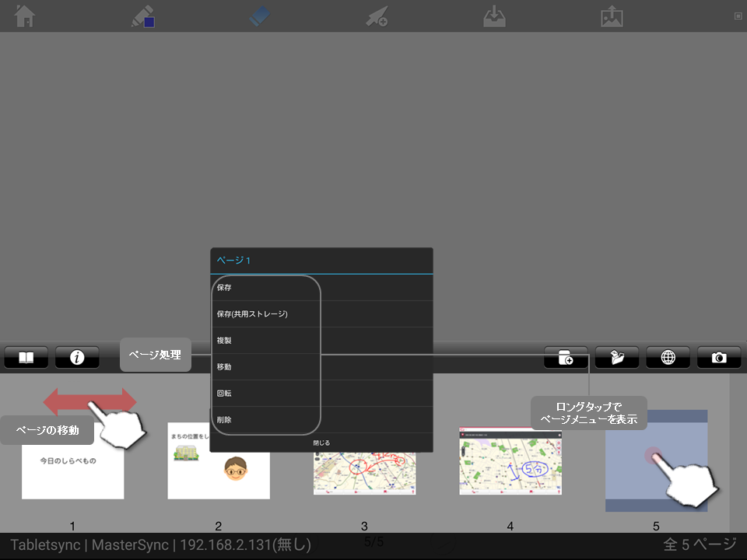This screenshot has width=747, height=560.
Task: Open the info (i) button
Action: pyautogui.click(x=77, y=357)
